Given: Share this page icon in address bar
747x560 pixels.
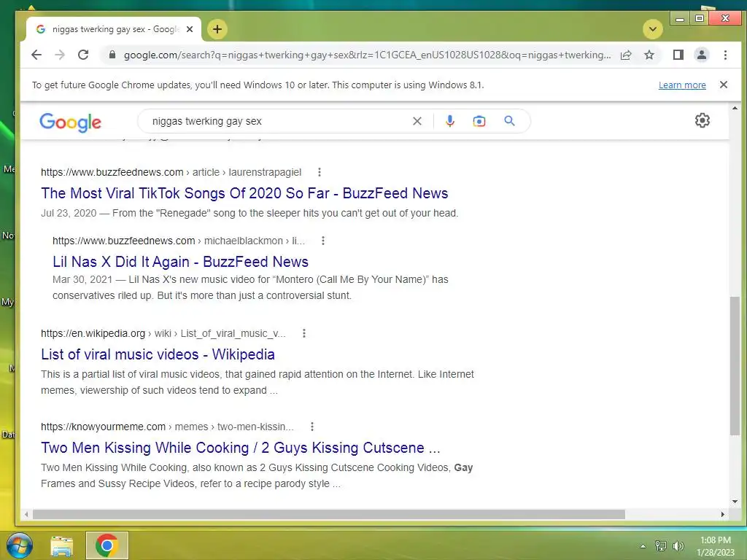Looking at the screenshot, I should click(x=626, y=55).
